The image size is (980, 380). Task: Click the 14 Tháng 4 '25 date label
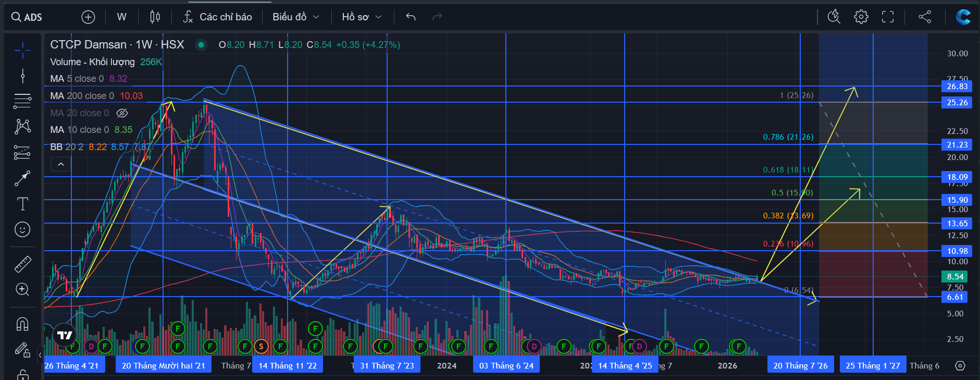pos(625,365)
